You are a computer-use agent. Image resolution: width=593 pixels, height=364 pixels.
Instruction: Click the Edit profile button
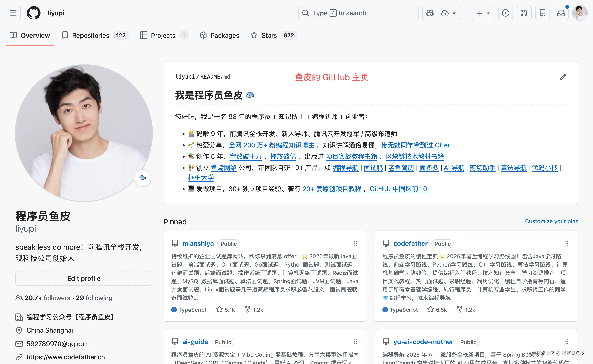pyautogui.click(x=84, y=278)
